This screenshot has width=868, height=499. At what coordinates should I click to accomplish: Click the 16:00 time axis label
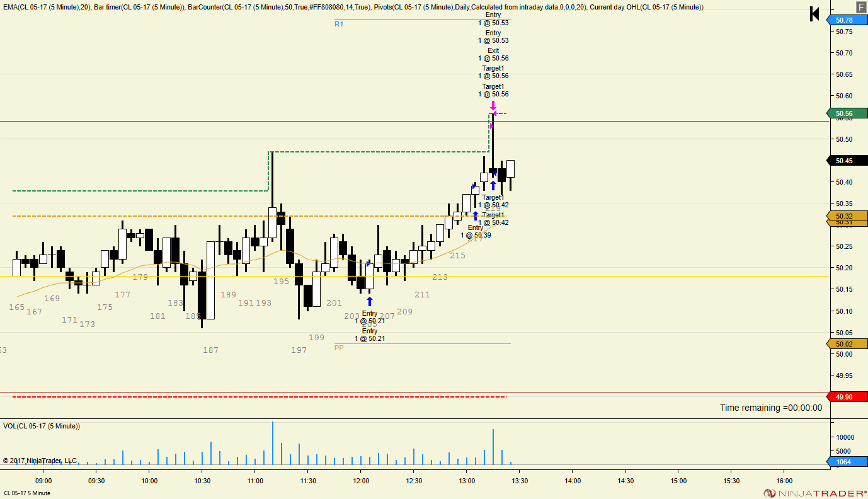[784, 480]
